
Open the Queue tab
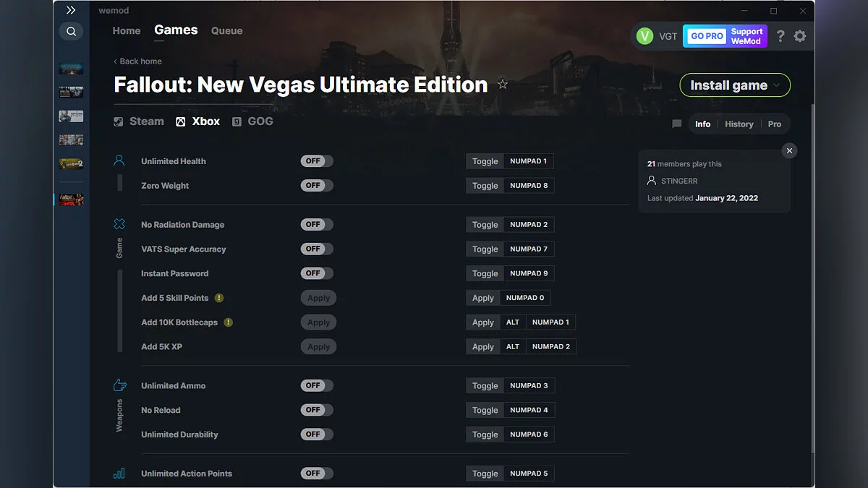[x=226, y=30]
